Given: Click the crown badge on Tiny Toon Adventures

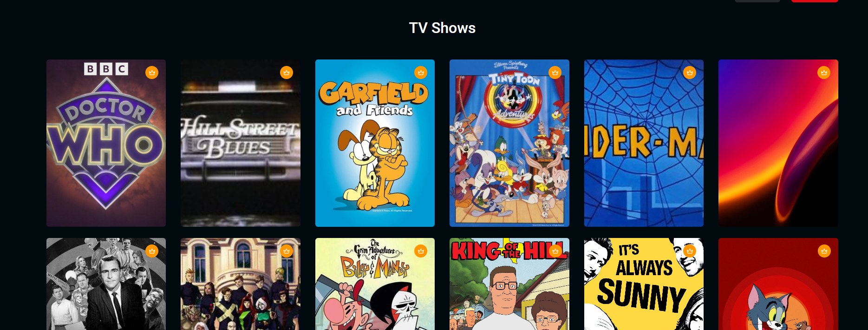Looking at the screenshot, I should coord(555,73).
